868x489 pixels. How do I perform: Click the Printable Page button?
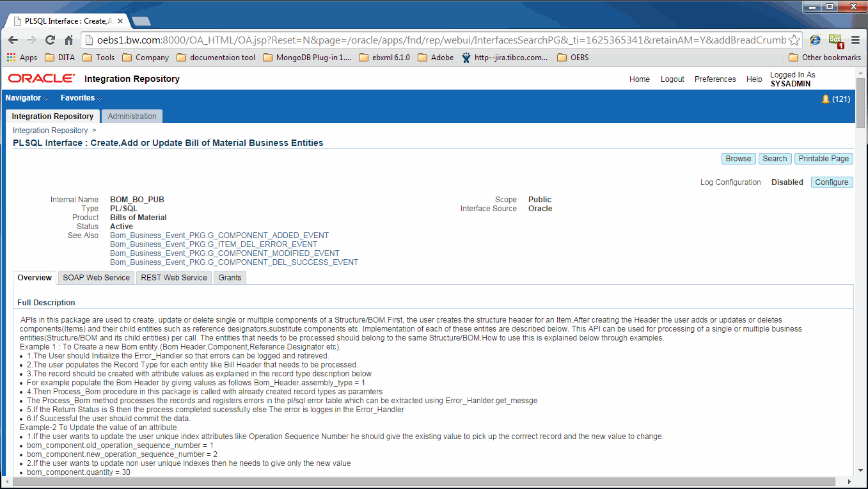coord(824,159)
